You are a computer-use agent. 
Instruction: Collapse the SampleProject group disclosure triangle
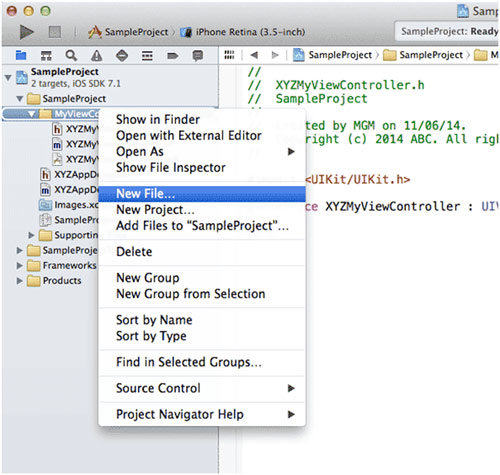tap(20, 99)
